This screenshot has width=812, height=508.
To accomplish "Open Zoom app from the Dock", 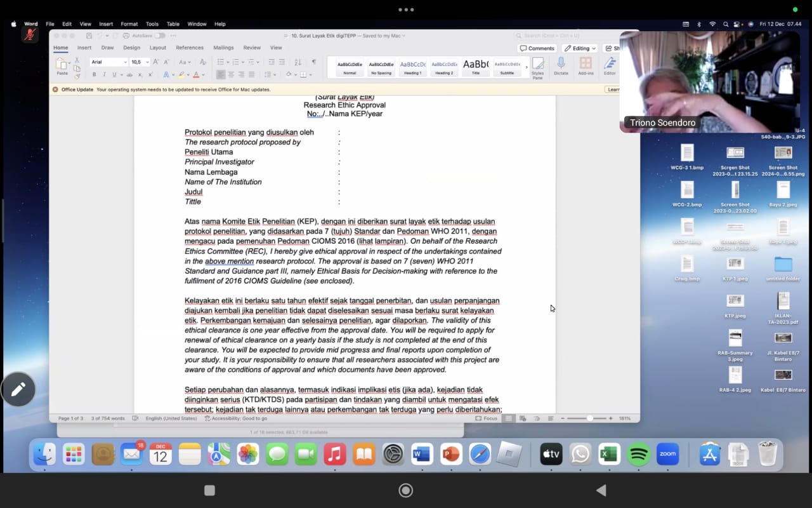I will click(x=667, y=454).
